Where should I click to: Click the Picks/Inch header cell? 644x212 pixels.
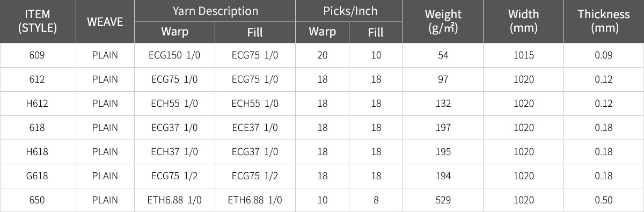349,11
